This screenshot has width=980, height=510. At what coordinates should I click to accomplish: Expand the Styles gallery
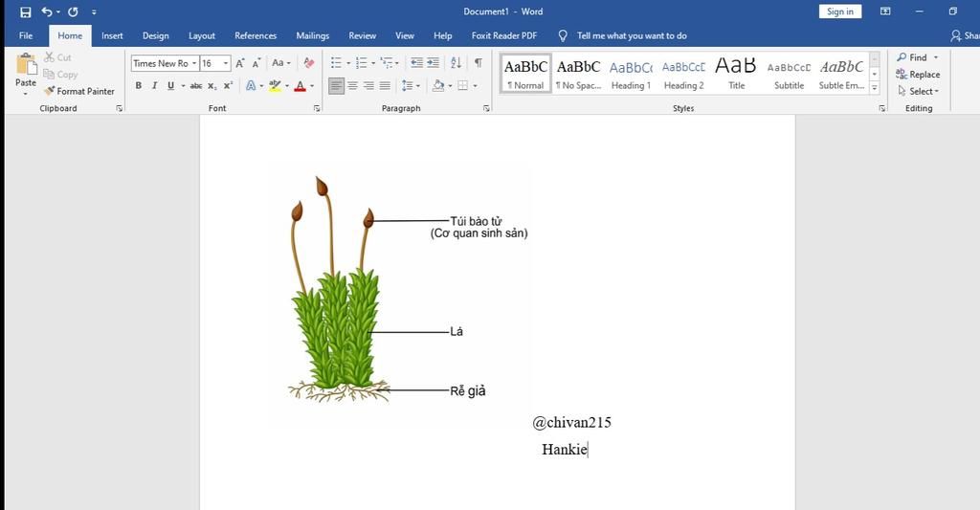coord(875,88)
